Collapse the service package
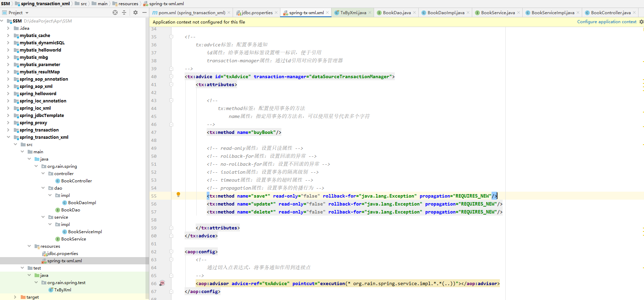 43,217
